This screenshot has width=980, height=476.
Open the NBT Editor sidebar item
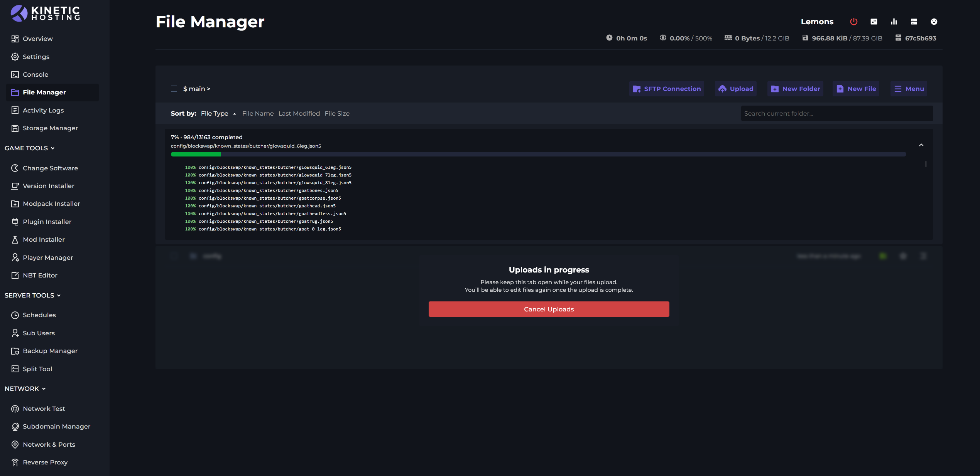coord(40,275)
